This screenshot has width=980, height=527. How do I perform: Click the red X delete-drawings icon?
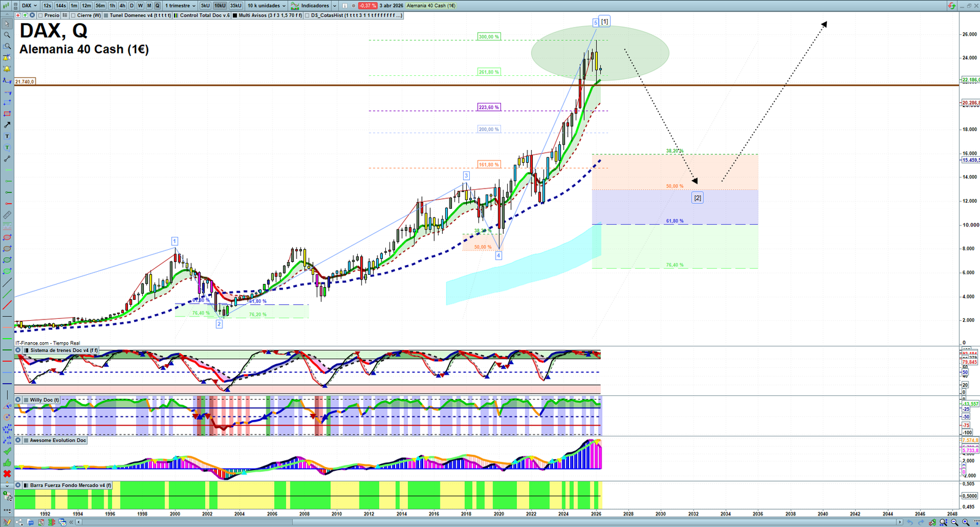pos(7,474)
